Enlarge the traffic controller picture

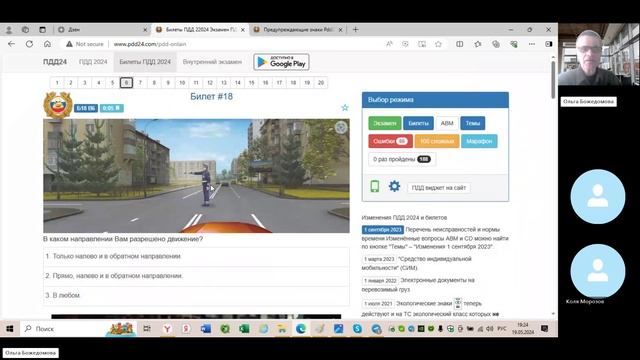coord(196,176)
